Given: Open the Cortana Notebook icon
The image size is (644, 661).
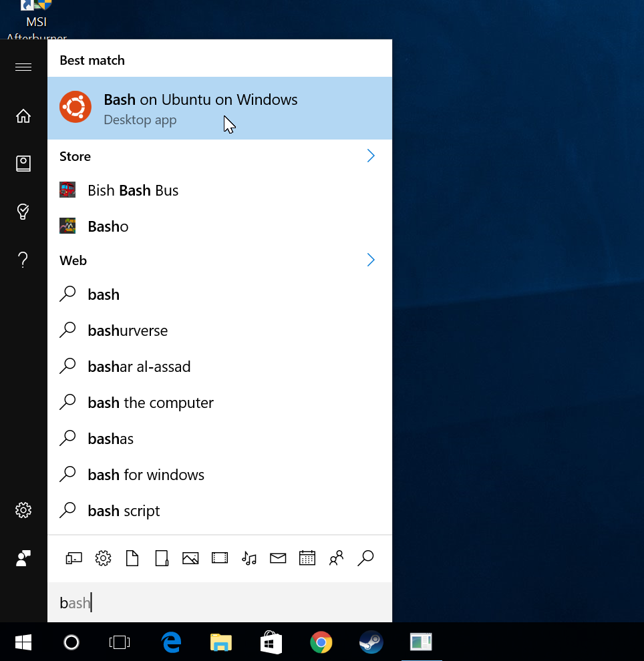Looking at the screenshot, I should coord(23,164).
